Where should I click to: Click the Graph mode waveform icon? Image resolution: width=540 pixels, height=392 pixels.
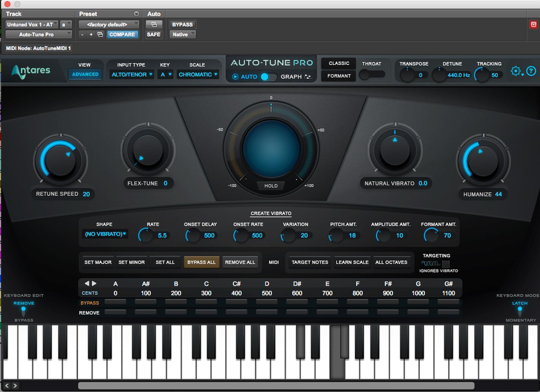(309, 76)
